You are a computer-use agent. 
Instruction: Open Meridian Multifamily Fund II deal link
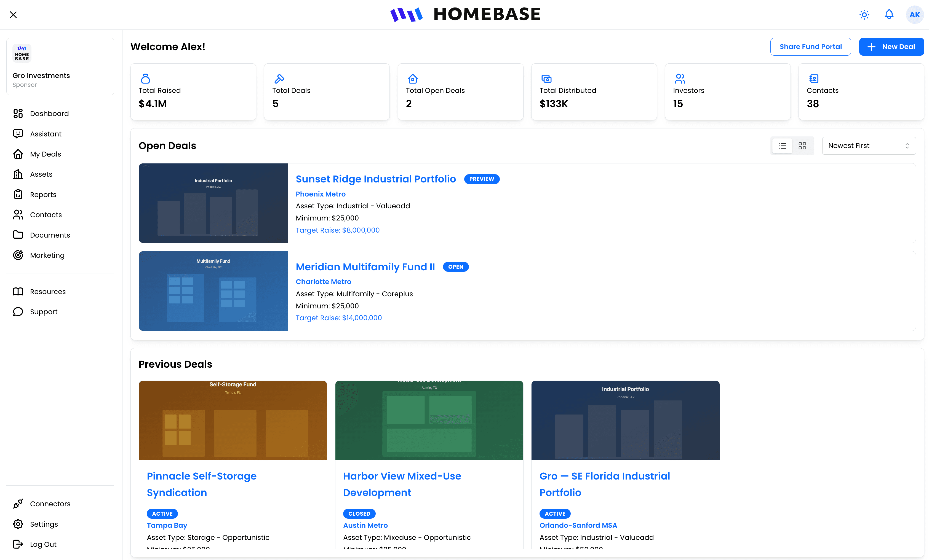click(365, 266)
